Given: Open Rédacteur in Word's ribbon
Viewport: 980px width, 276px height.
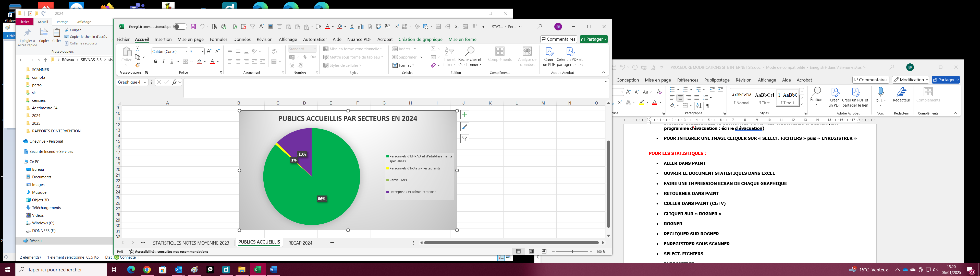Looking at the screenshot, I should (x=902, y=95).
